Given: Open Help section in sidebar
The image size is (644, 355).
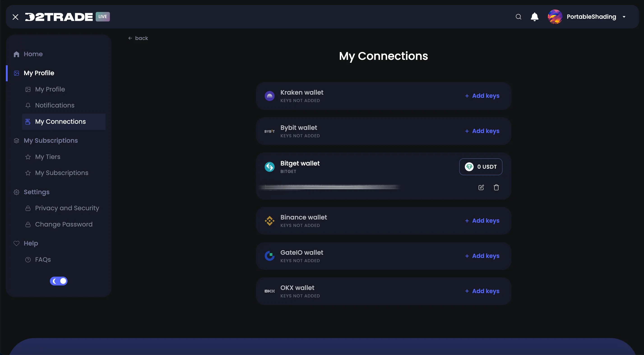Looking at the screenshot, I should [x=31, y=243].
